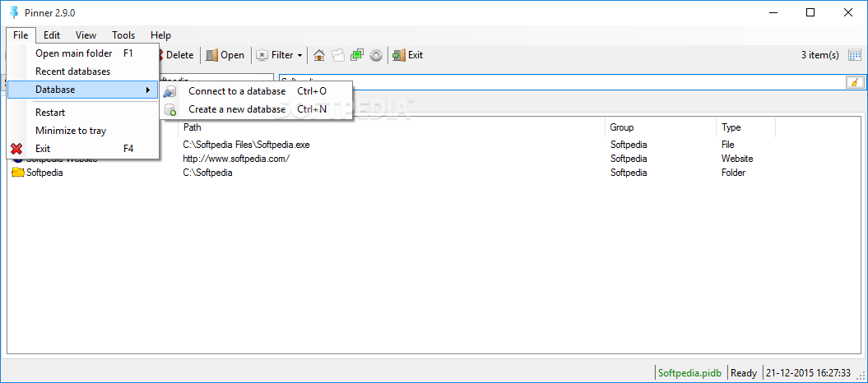Click the house icon in the toolbar
The height and width of the screenshot is (383, 868).
pos(319,55)
